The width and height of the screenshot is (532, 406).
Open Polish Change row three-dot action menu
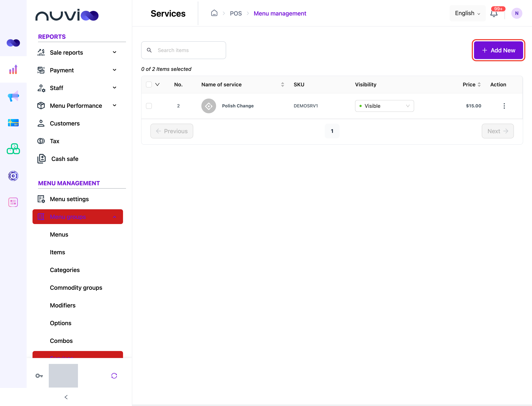pos(504,106)
